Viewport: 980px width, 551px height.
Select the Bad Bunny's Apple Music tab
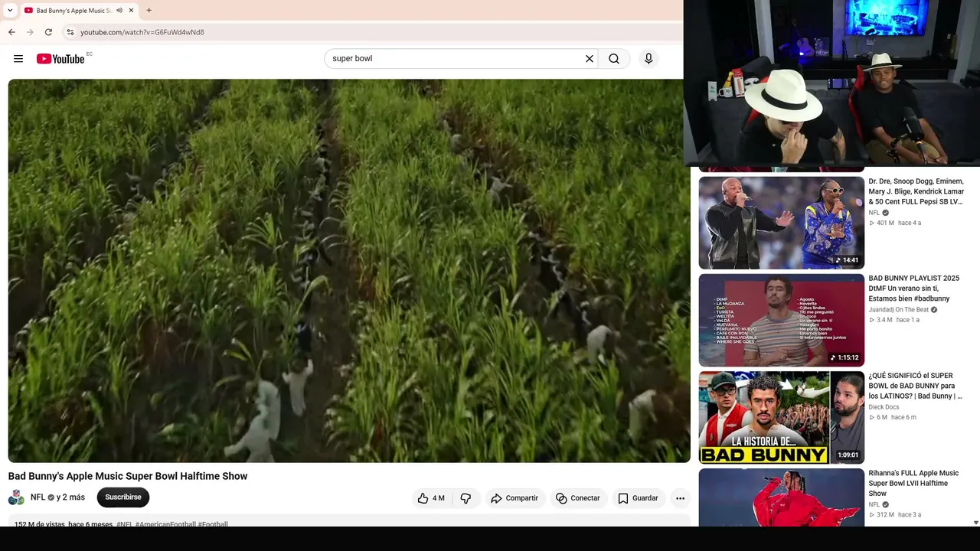[x=73, y=11]
